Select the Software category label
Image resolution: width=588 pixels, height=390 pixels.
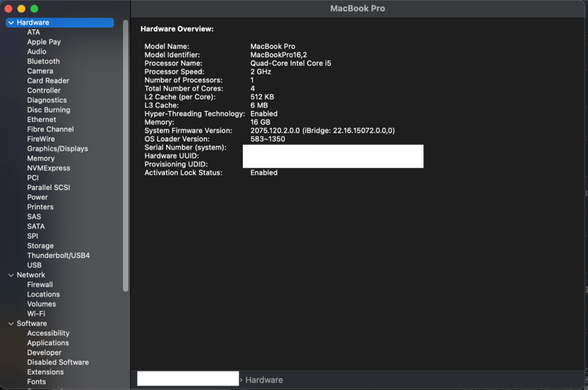(x=32, y=323)
